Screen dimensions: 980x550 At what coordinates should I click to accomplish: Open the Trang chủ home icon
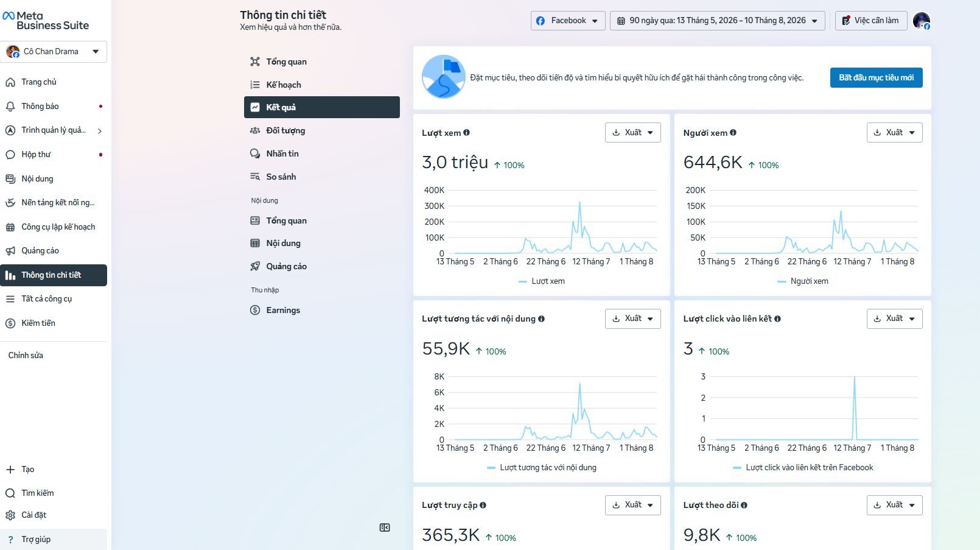tap(10, 82)
